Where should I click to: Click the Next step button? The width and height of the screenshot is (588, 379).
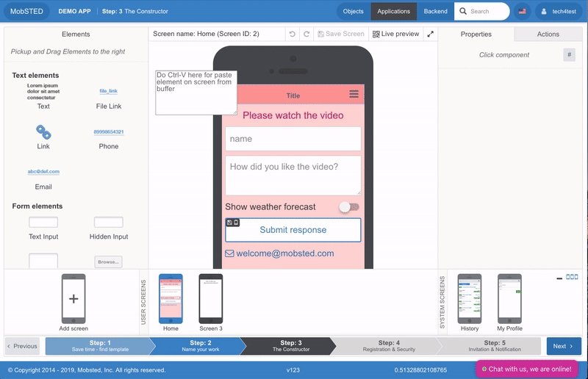(564, 346)
